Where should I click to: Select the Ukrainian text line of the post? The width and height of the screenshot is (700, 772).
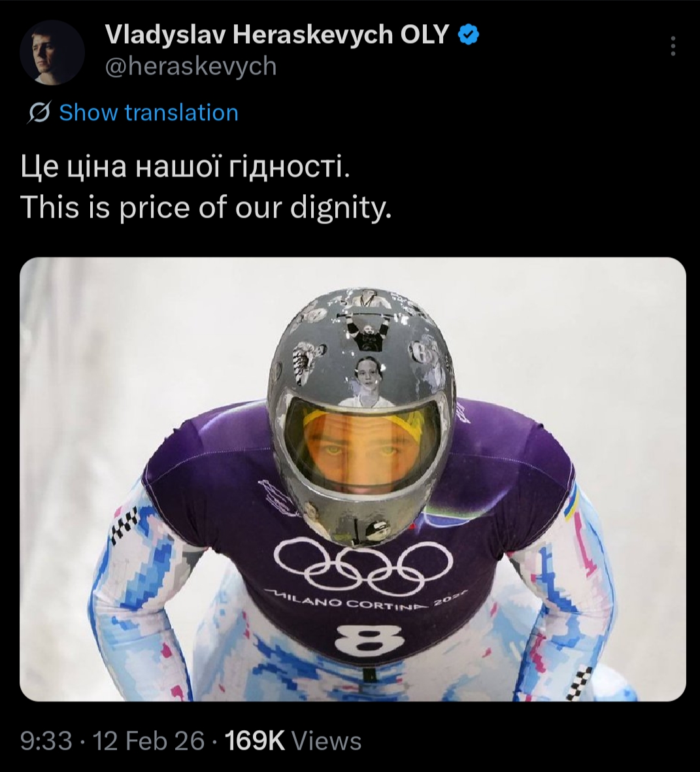tap(186, 167)
